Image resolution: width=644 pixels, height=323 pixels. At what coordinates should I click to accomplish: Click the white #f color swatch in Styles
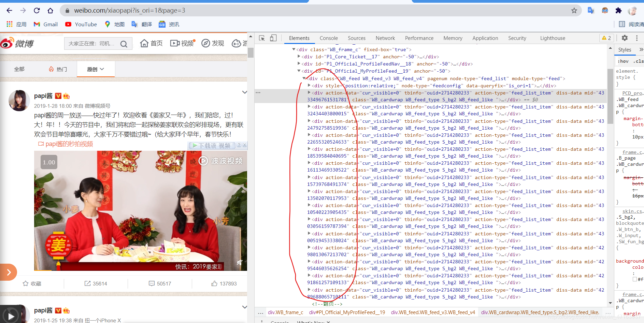(x=635, y=279)
